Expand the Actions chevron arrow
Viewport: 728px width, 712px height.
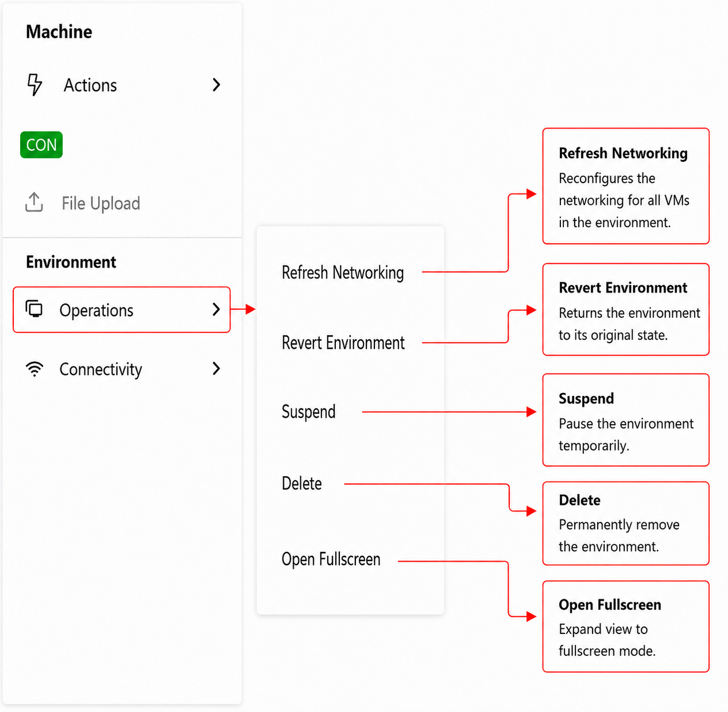216,85
